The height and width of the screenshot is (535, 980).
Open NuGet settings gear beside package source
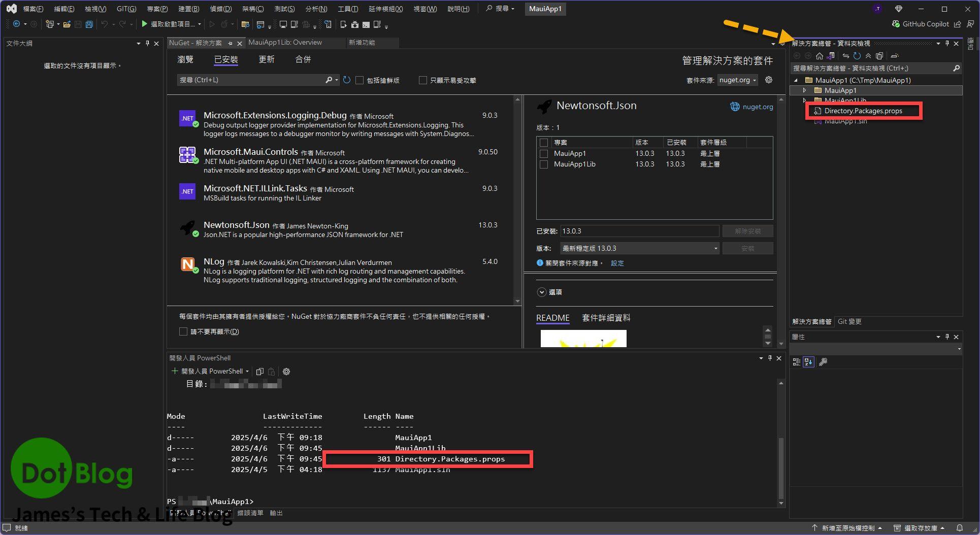pyautogui.click(x=769, y=80)
